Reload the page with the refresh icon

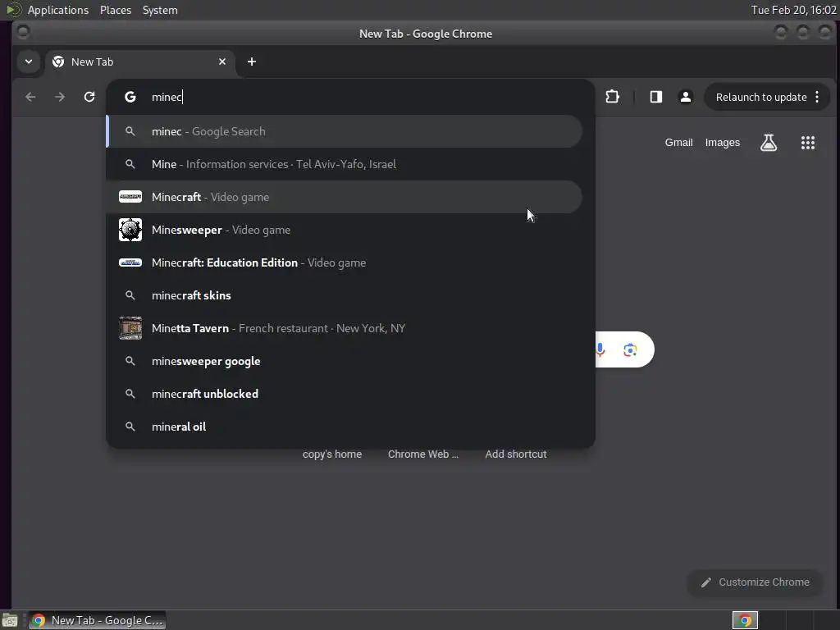coord(89,97)
